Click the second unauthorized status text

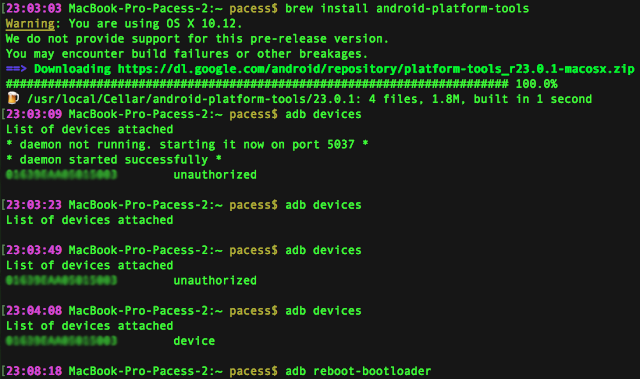(x=215, y=280)
